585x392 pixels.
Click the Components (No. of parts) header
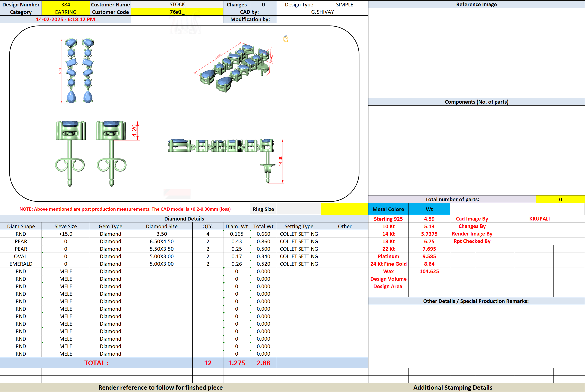[x=476, y=102]
